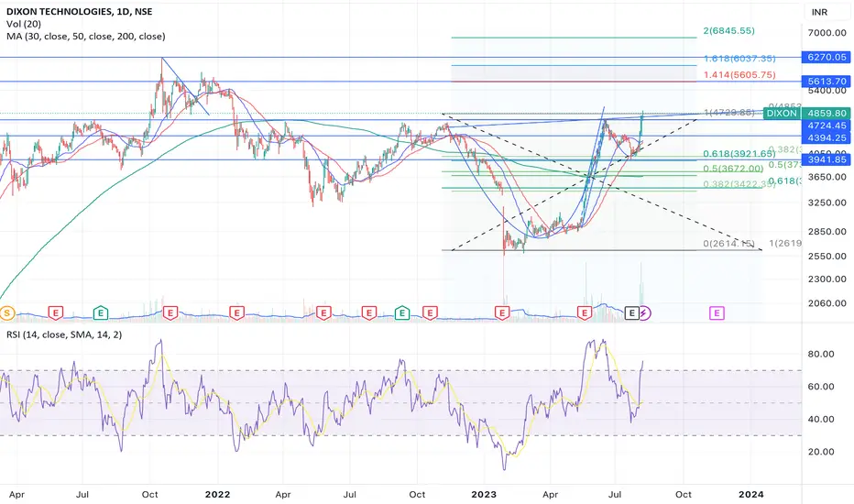Click the red E marker near late May 2022
The width and height of the screenshot is (854, 504).
323,312
